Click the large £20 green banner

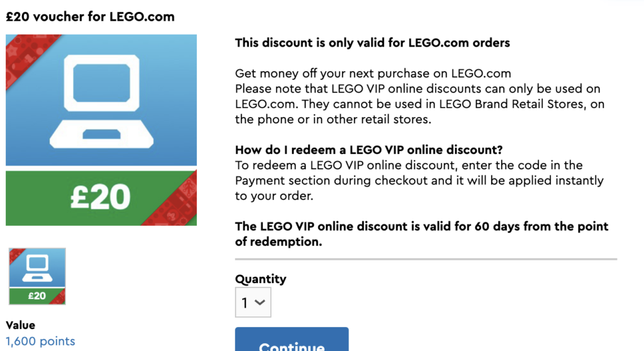point(101,198)
